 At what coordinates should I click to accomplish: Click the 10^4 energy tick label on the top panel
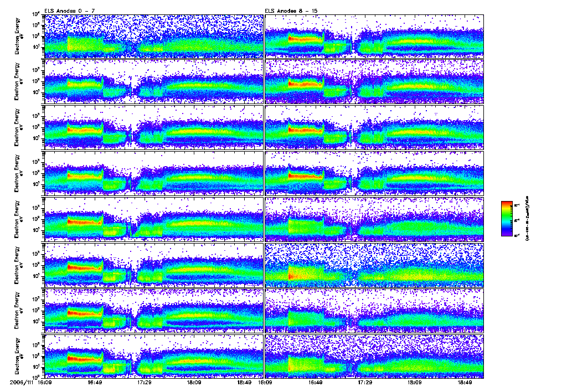point(36,14)
